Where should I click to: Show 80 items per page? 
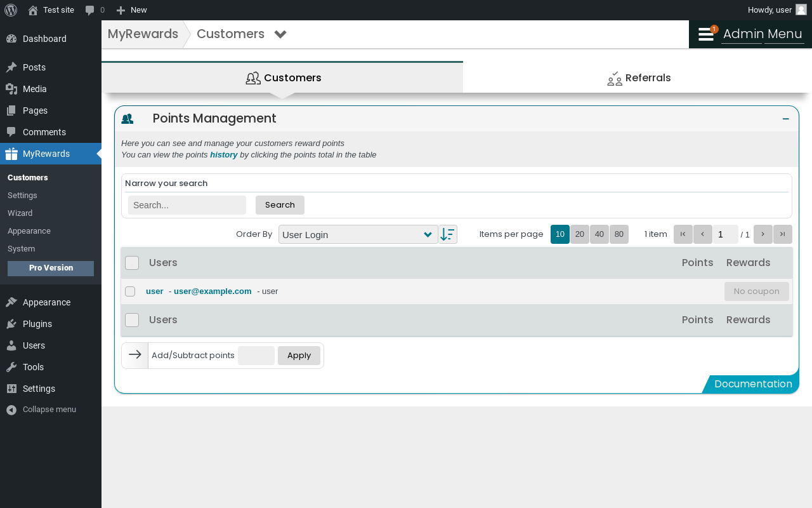coord(619,234)
